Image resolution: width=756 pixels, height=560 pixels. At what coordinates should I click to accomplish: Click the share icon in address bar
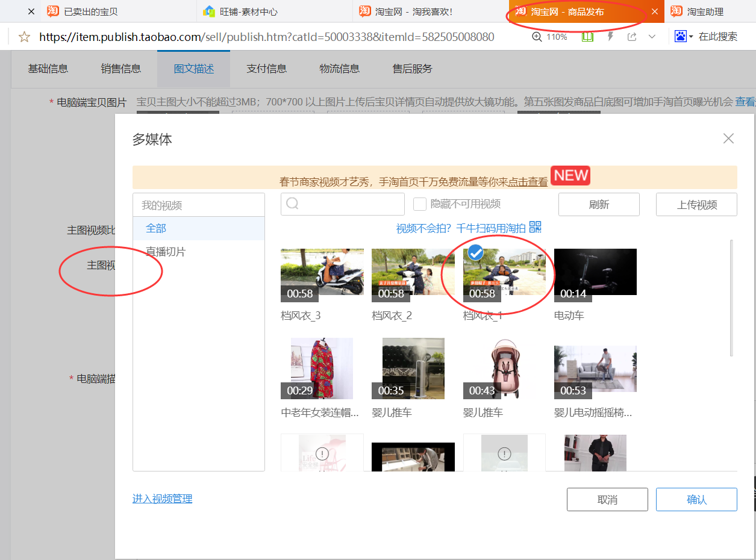click(x=631, y=37)
